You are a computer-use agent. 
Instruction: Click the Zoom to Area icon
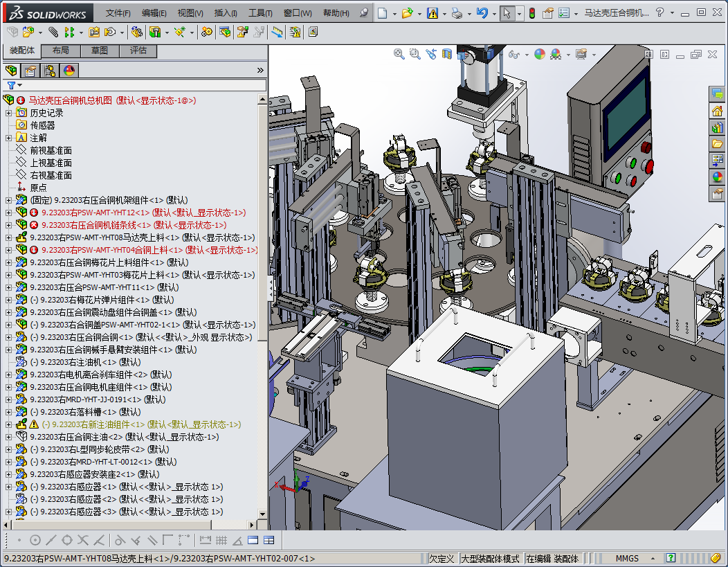(x=415, y=54)
